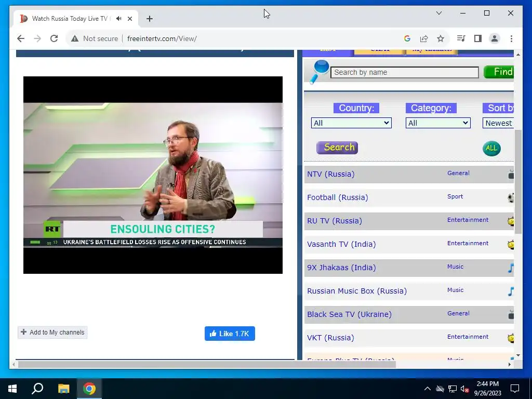
Task: Share this page via address bar icon
Action: pyautogui.click(x=424, y=38)
